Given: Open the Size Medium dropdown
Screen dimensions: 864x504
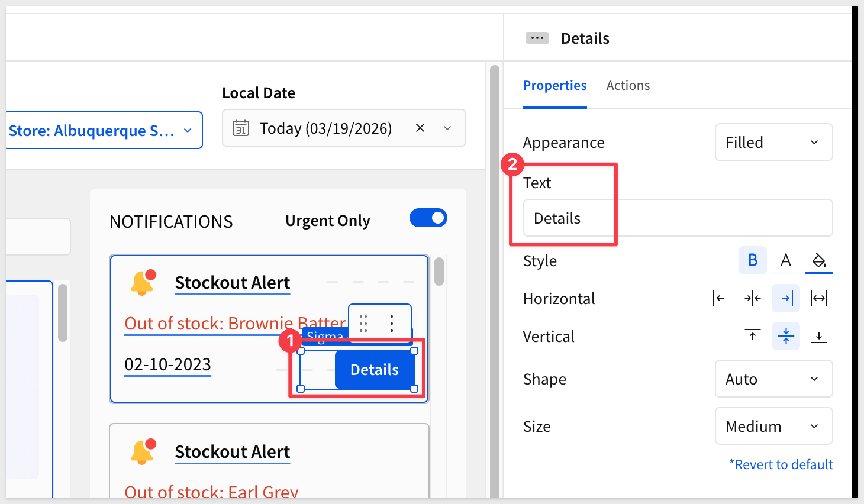Looking at the screenshot, I should point(773,426).
